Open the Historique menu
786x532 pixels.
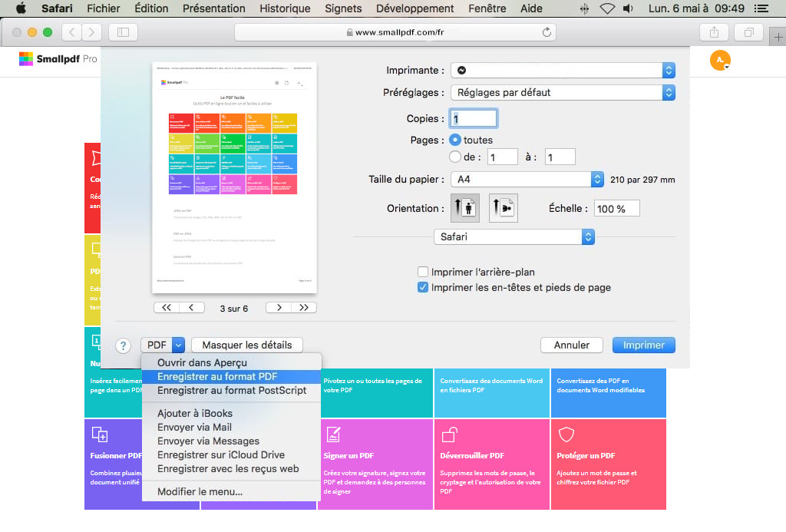[x=285, y=8]
